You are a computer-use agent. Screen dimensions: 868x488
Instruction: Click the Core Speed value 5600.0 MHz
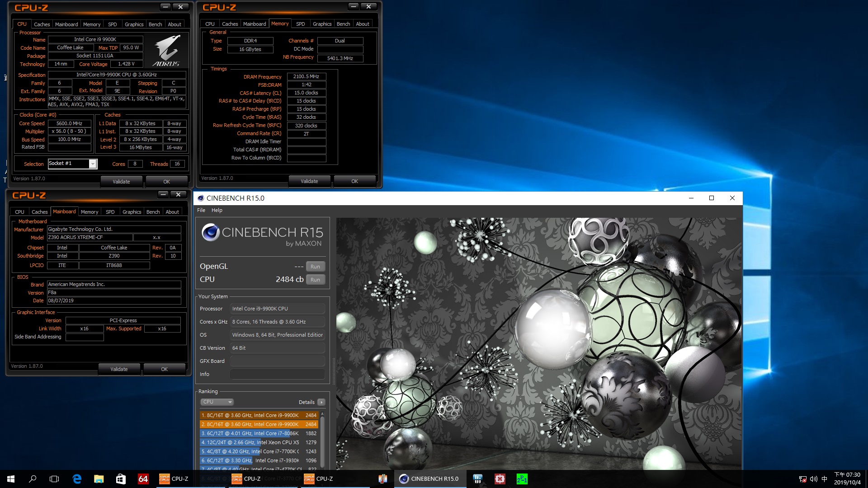tap(69, 123)
